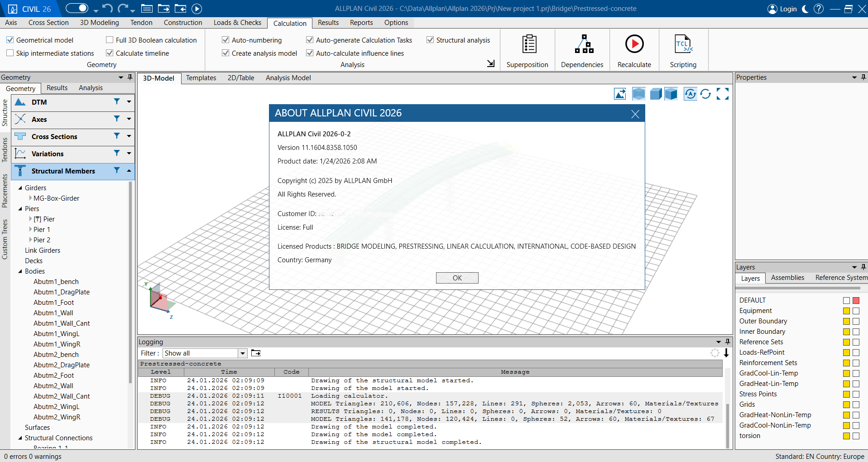This screenshot has height=462, width=868.
Task: Enable Skip intermediate stations
Action: 10,53
